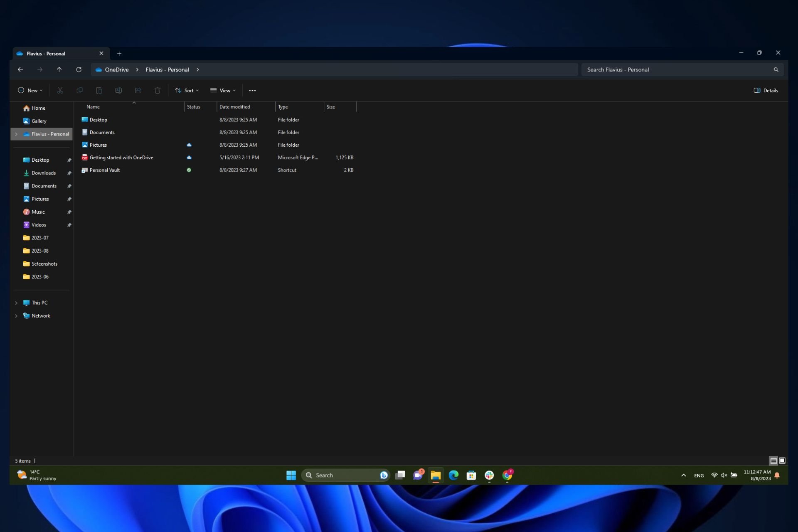Sort by Date modified column header
The width and height of the screenshot is (798, 532).
tap(246, 107)
